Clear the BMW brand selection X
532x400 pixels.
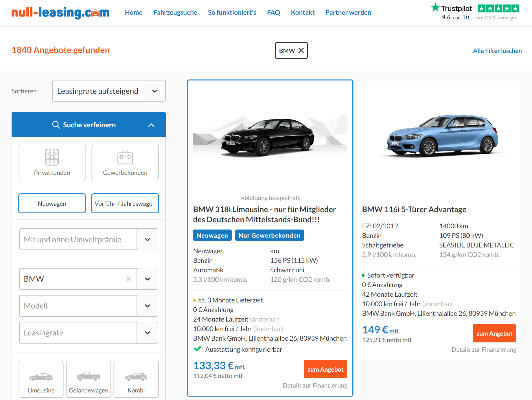click(129, 279)
